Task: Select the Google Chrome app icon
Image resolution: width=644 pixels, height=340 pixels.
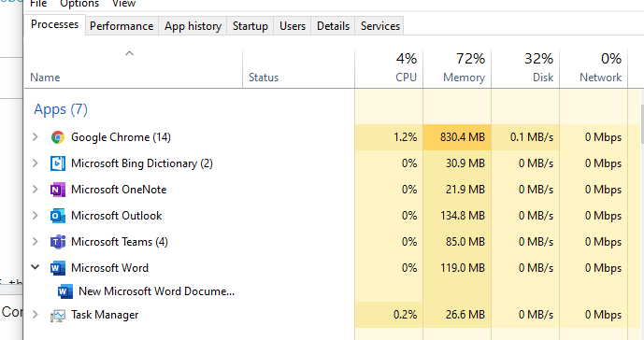Action: click(58, 137)
